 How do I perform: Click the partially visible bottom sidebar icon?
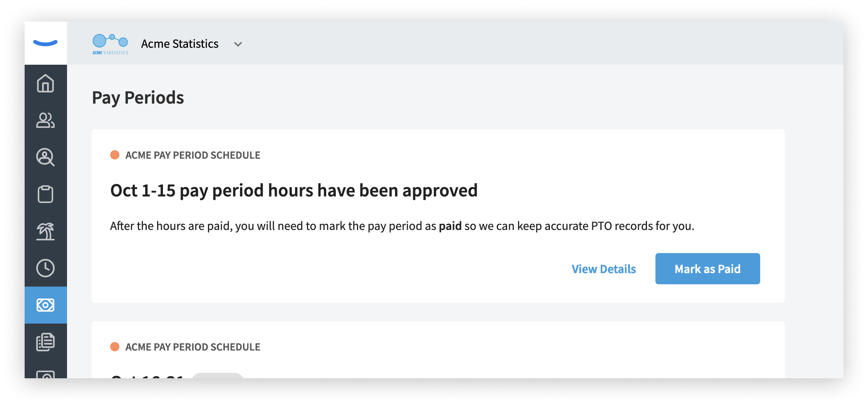click(45, 374)
